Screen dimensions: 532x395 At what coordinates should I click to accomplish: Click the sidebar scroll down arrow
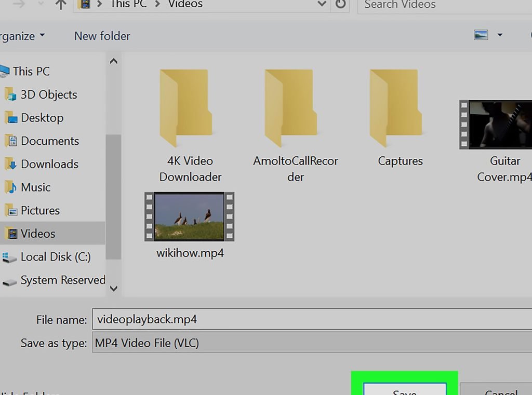pyautogui.click(x=114, y=288)
